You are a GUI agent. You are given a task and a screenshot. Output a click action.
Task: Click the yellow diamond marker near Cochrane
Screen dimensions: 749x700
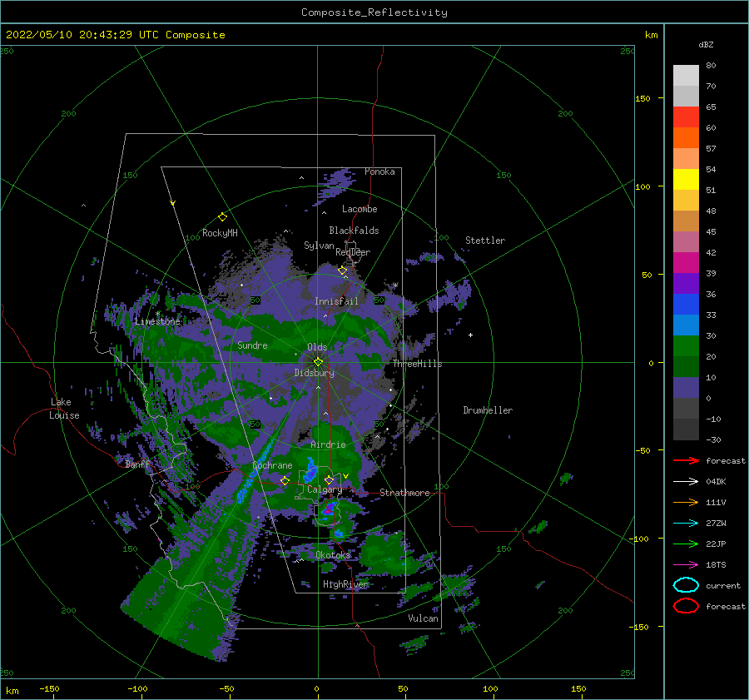click(285, 480)
